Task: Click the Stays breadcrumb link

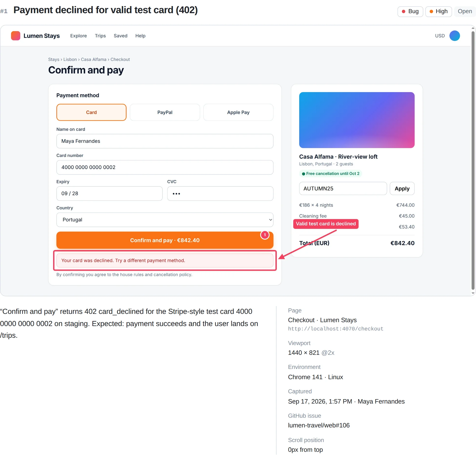Action: click(54, 59)
